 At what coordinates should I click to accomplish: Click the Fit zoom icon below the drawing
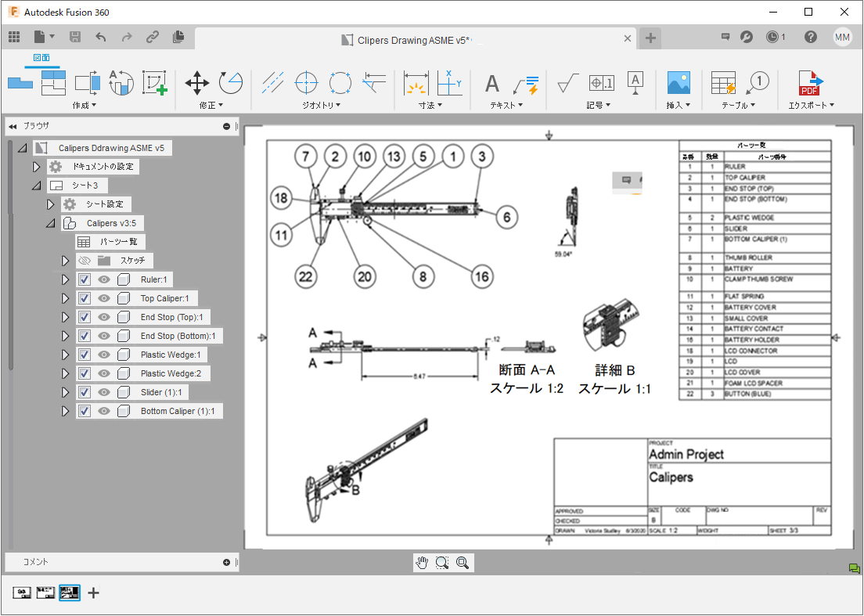pyautogui.click(x=462, y=562)
